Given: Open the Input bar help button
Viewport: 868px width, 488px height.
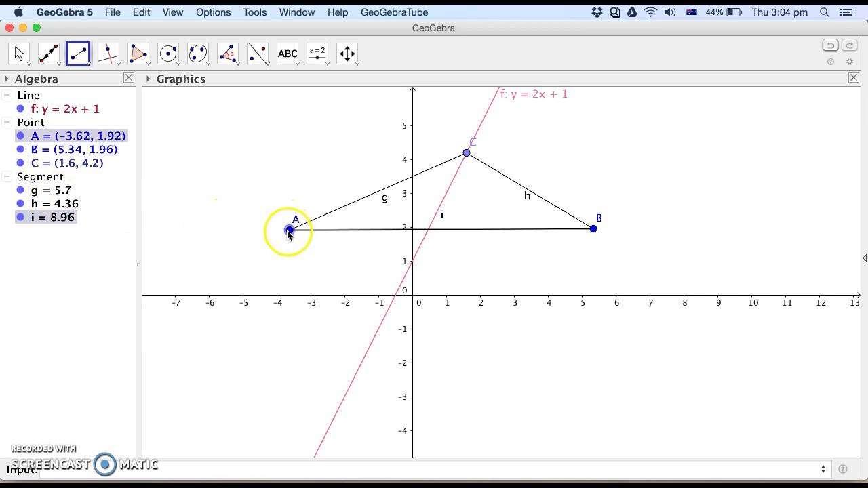Looking at the screenshot, I should coord(843,469).
